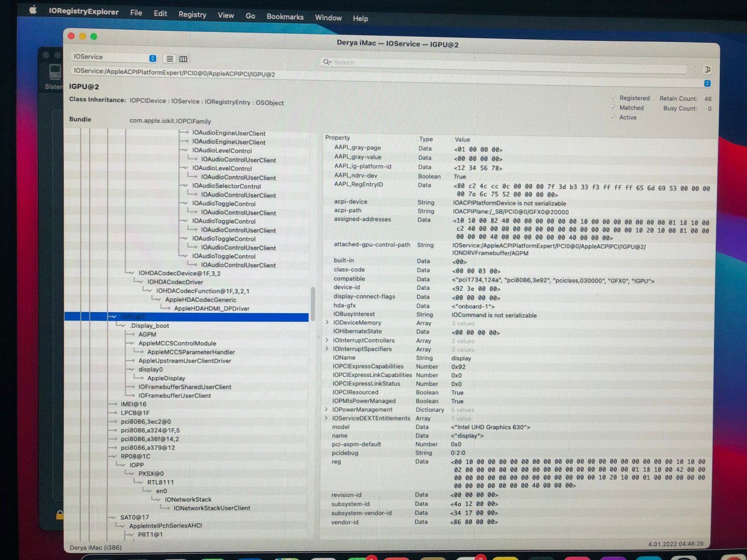Collapse the SAT0@17 tree node
The height and width of the screenshot is (560, 747).
click(x=113, y=517)
